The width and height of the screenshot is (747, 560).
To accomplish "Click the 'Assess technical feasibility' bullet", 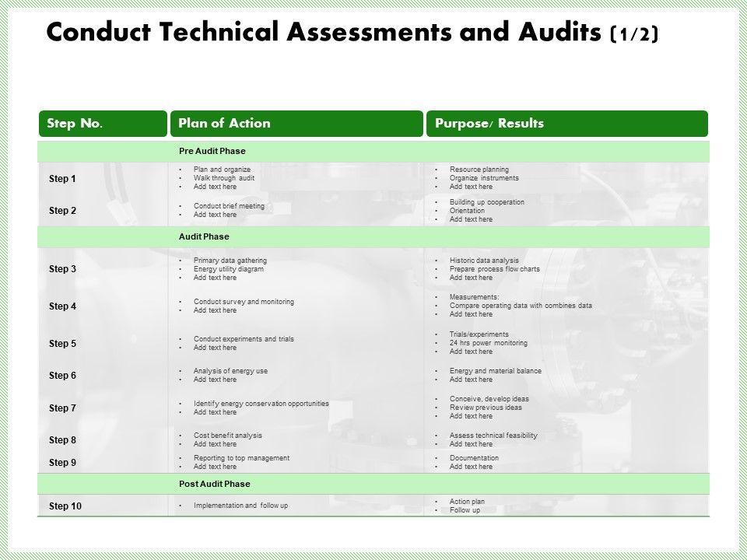I will [493, 436].
